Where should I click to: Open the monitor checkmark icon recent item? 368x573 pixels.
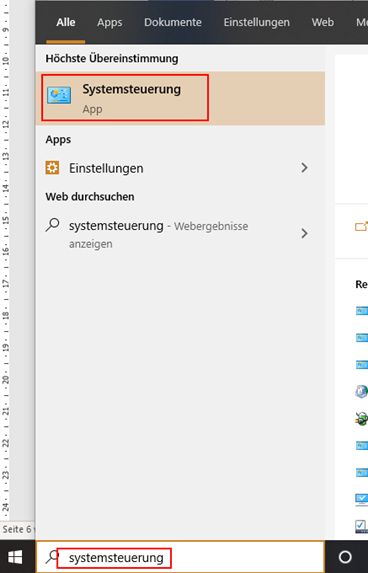click(x=361, y=500)
